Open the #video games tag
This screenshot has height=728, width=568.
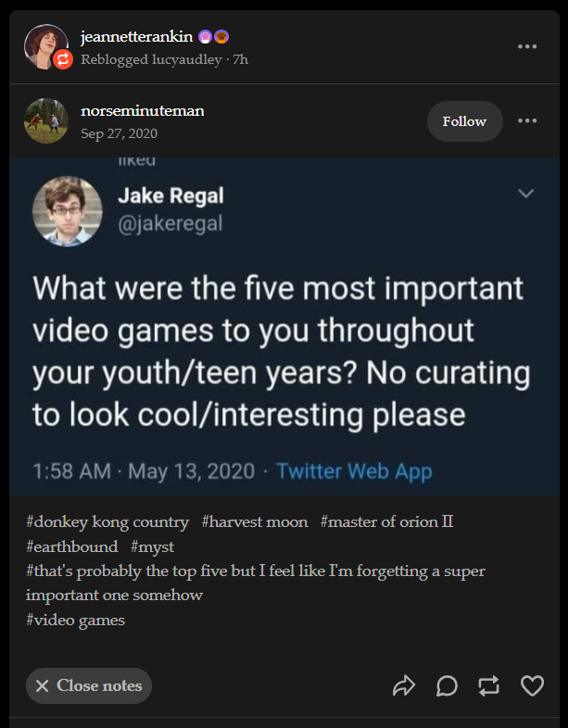tap(75, 620)
